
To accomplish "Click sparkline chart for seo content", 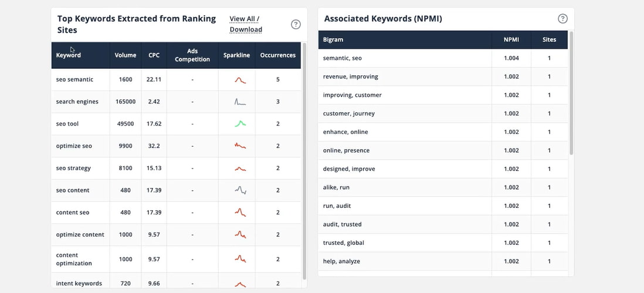I will pos(240,190).
